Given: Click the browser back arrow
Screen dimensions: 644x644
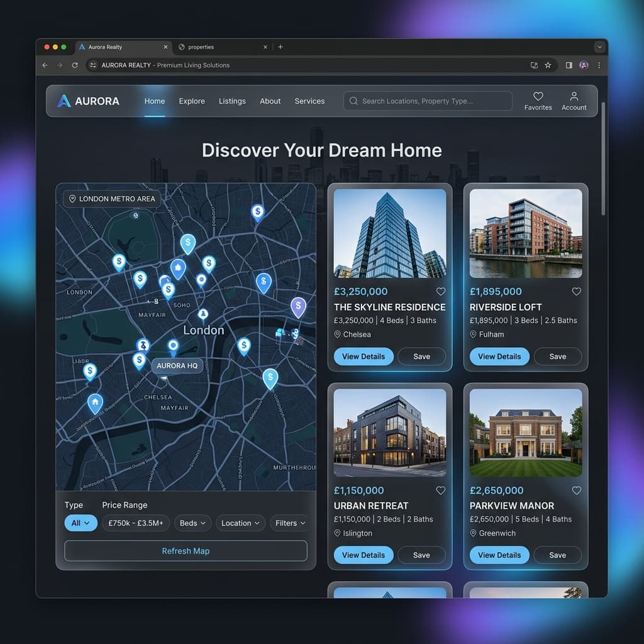Looking at the screenshot, I should [45, 65].
